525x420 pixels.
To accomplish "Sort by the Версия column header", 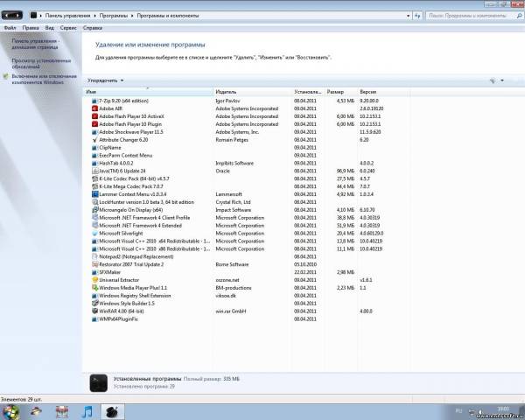I will [x=383, y=92].
